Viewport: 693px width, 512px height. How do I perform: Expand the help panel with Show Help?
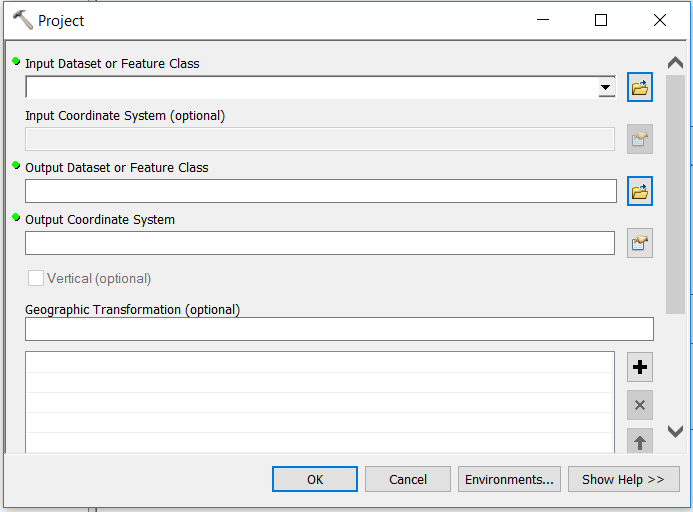[x=623, y=480]
